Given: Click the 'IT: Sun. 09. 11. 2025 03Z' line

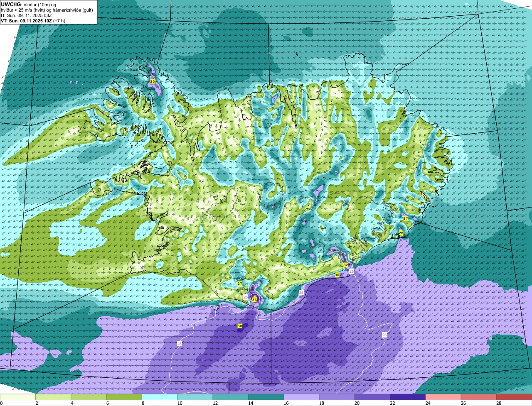Looking at the screenshot, I should (x=26, y=15).
